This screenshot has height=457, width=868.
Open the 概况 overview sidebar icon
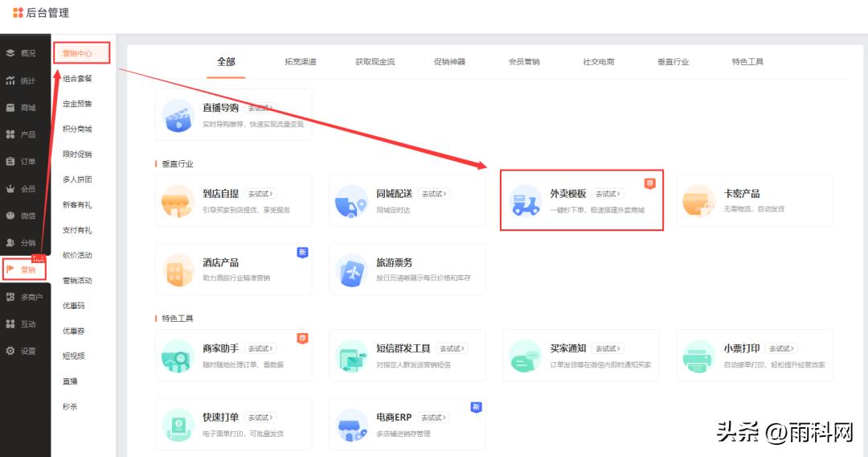[10, 53]
